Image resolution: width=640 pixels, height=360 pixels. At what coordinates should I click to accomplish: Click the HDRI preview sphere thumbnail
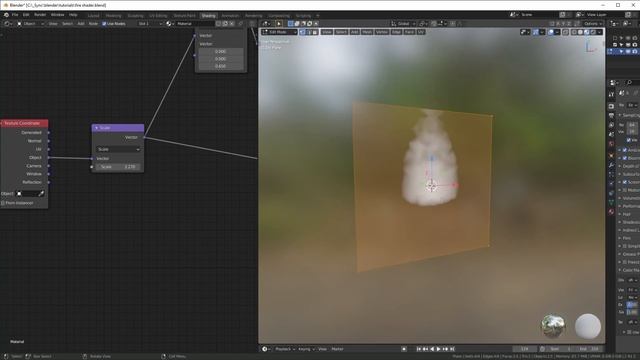pyautogui.click(x=553, y=327)
